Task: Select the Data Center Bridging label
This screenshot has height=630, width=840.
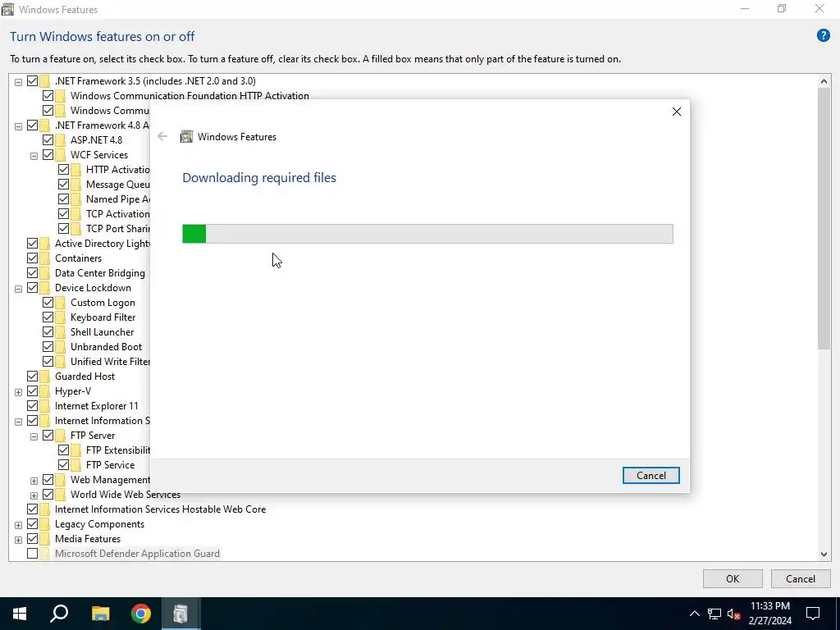Action: [99, 273]
